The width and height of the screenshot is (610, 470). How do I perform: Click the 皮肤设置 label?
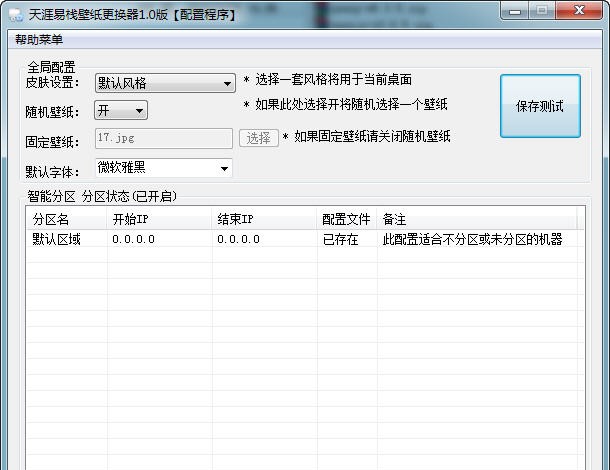click(x=53, y=82)
